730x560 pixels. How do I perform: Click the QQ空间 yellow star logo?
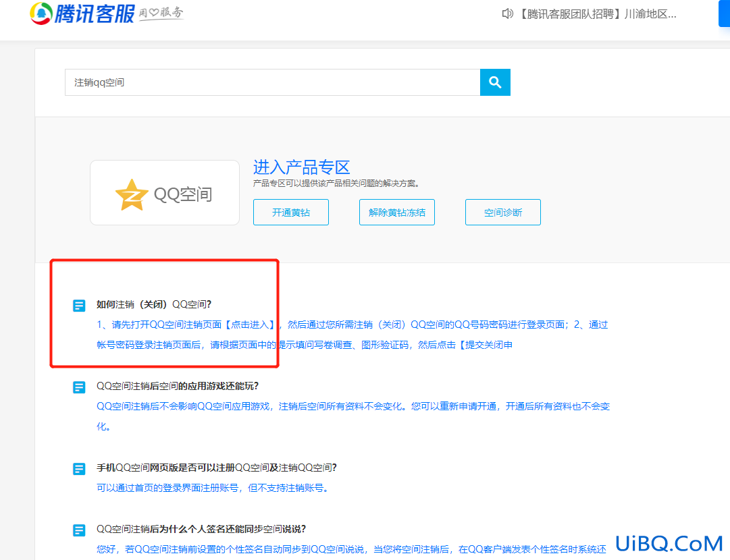point(132,194)
